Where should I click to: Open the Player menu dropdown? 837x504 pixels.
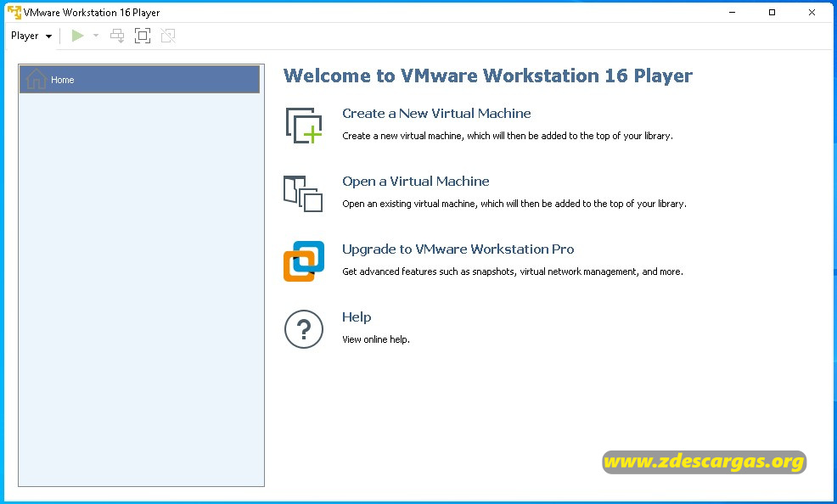click(x=31, y=36)
